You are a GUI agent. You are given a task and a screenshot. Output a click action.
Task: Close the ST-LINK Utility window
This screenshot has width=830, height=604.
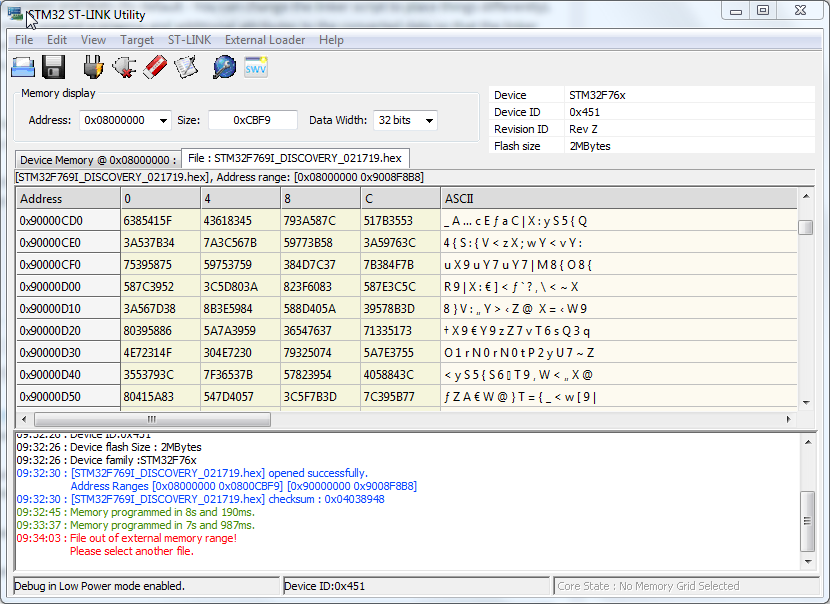pyautogui.click(x=800, y=11)
